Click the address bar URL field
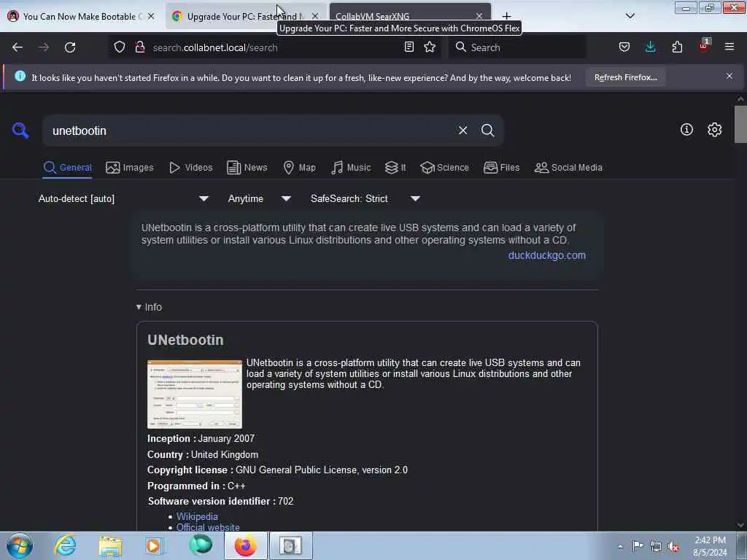Image resolution: width=747 pixels, height=560 pixels. coord(274,47)
